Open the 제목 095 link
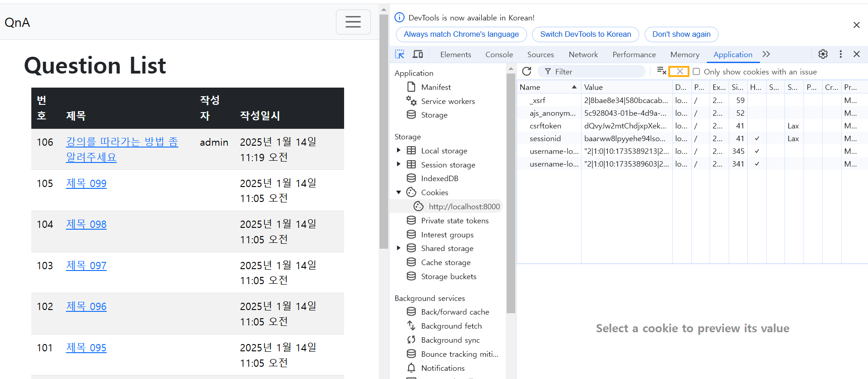Image resolution: width=868 pixels, height=379 pixels. coord(86,348)
